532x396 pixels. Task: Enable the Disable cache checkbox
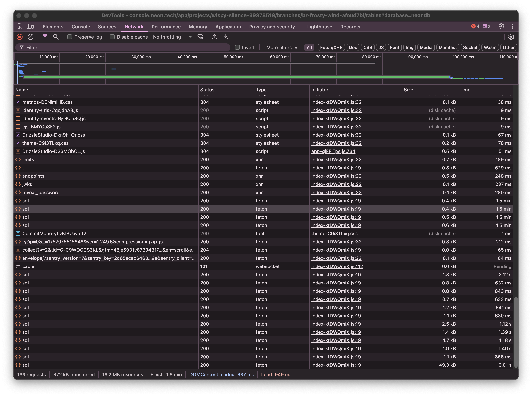112,37
